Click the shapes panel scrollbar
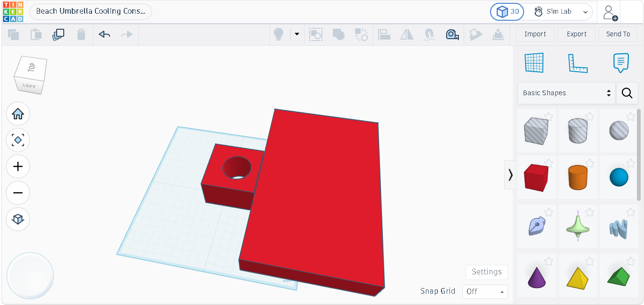The height and width of the screenshot is (305, 644). click(x=639, y=155)
